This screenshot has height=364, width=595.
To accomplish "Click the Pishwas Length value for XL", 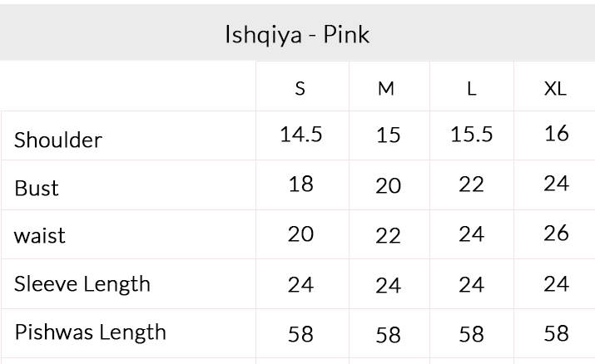I will (556, 333).
